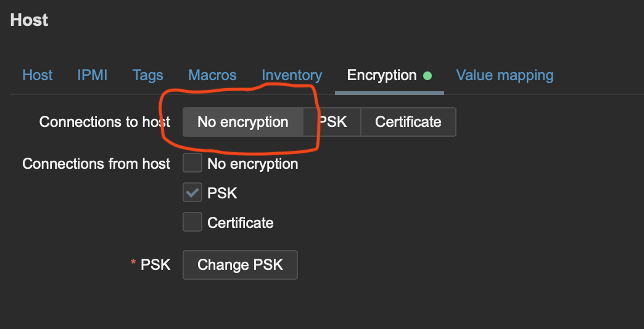Go to the Tags tab
644x329 pixels.
148,75
